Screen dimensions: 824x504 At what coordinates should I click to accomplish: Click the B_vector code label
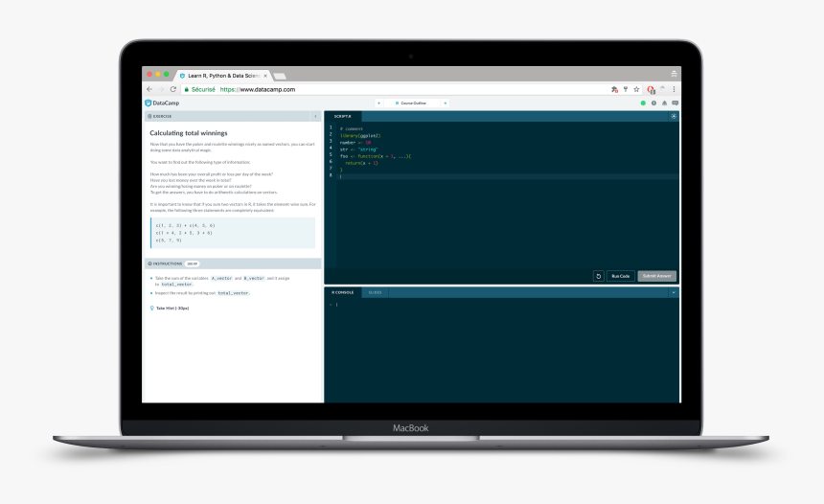coord(254,278)
